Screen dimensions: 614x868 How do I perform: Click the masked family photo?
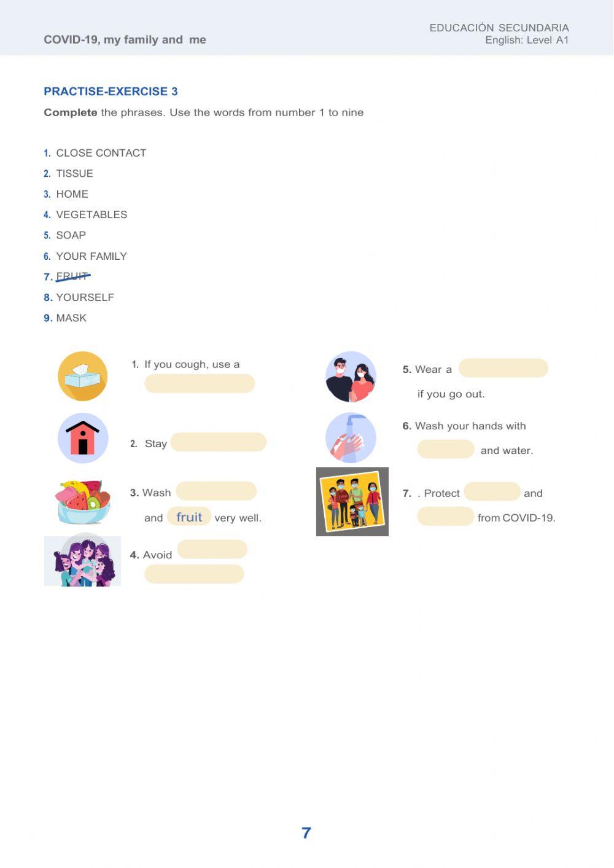click(x=352, y=501)
